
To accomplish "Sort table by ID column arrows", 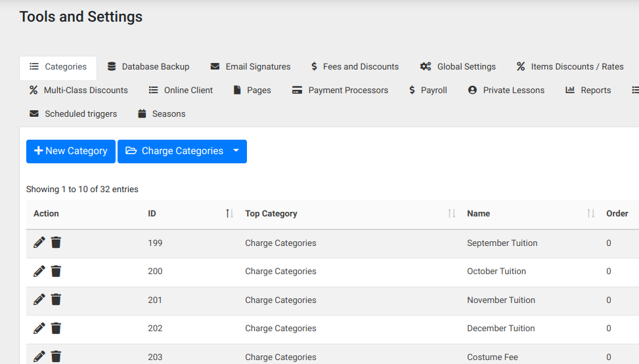I will coord(229,213).
